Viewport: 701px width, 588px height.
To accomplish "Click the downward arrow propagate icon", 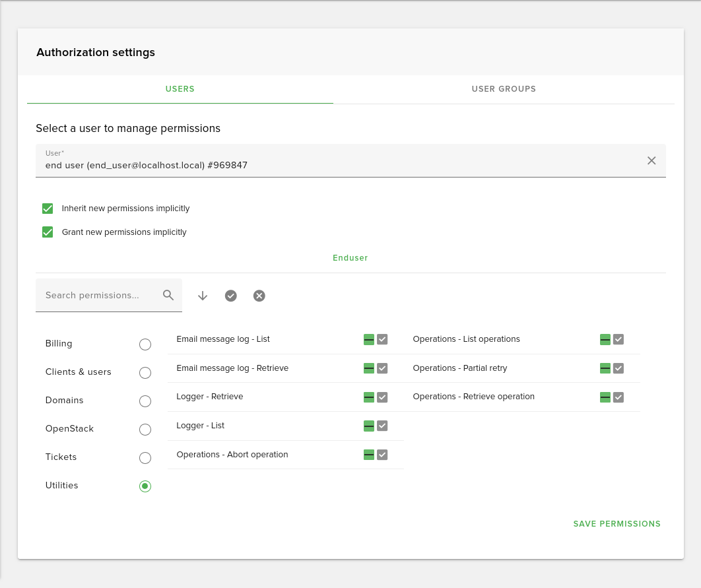I will tap(202, 296).
